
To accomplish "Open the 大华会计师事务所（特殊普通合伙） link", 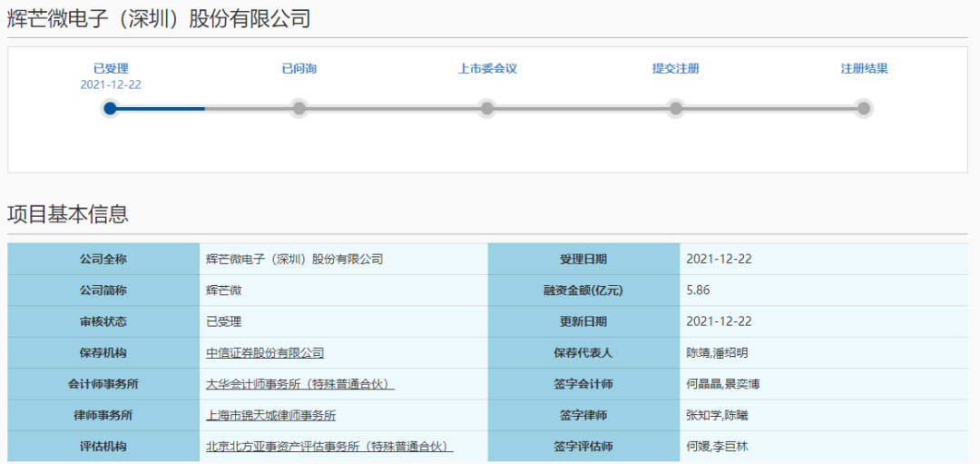I will 300,385.
